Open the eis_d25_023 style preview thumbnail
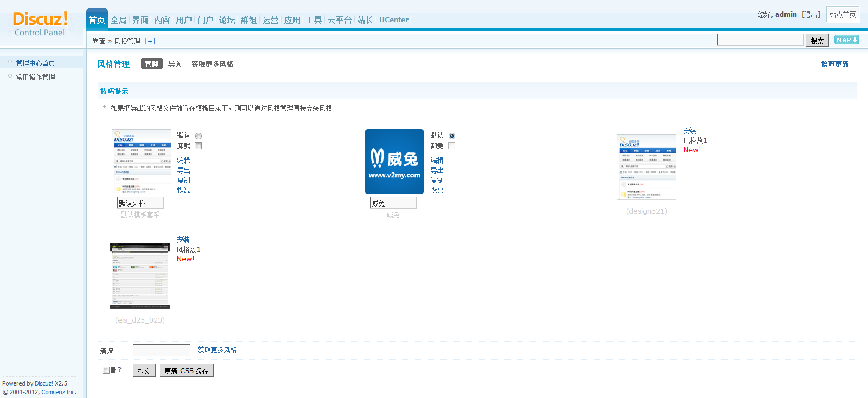The height and width of the screenshot is (398, 868). [x=140, y=276]
